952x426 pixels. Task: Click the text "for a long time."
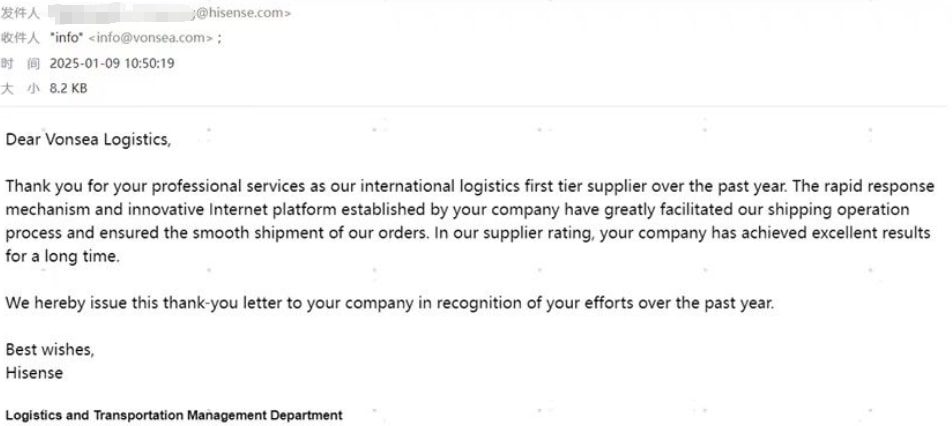63,256
